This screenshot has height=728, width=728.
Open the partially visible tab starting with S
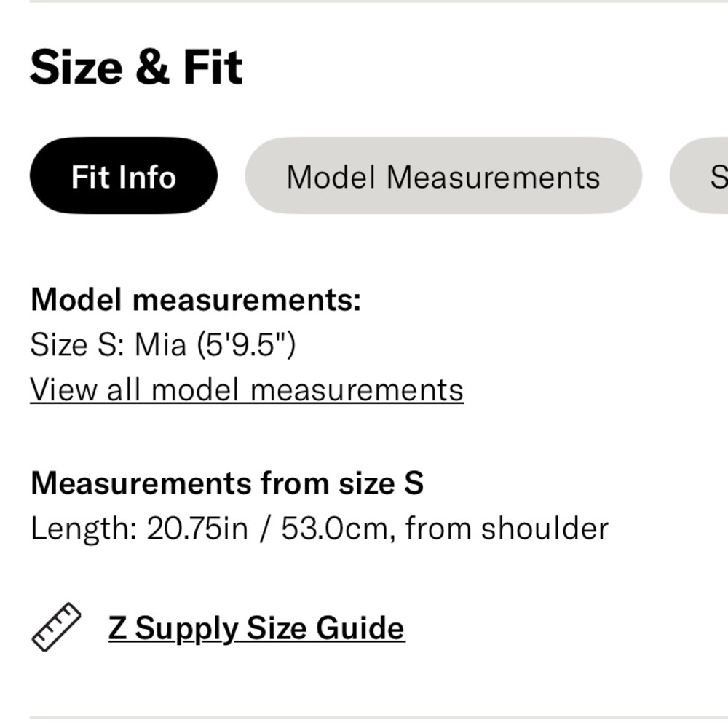tap(699, 175)
